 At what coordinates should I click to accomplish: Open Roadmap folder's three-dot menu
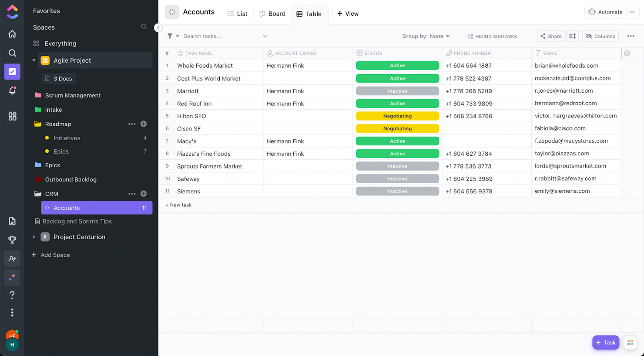[x=132, y=124]
